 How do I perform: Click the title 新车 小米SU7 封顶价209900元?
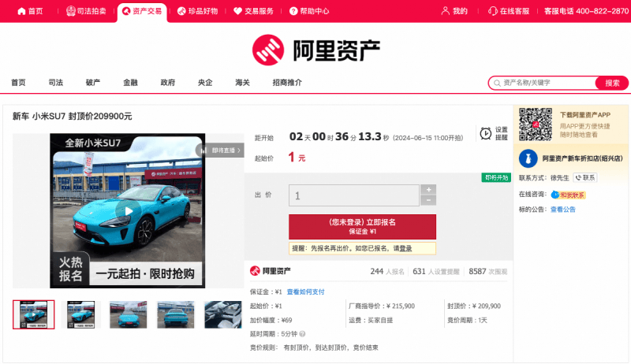tap(72, 117)
